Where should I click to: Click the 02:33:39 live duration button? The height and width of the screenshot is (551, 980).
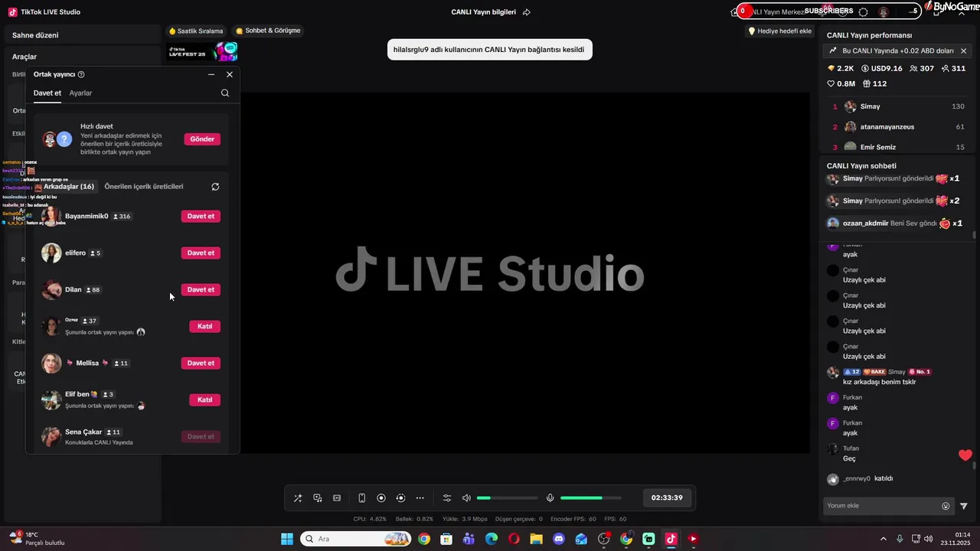click(667, 497)
